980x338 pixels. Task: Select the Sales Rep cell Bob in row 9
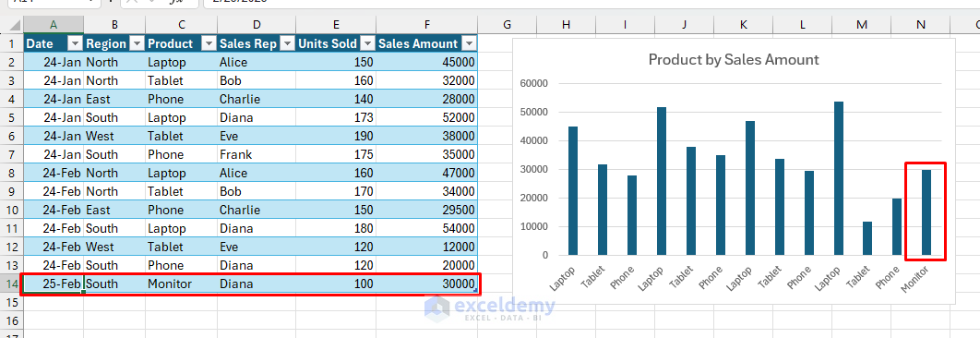coord(257,191)
